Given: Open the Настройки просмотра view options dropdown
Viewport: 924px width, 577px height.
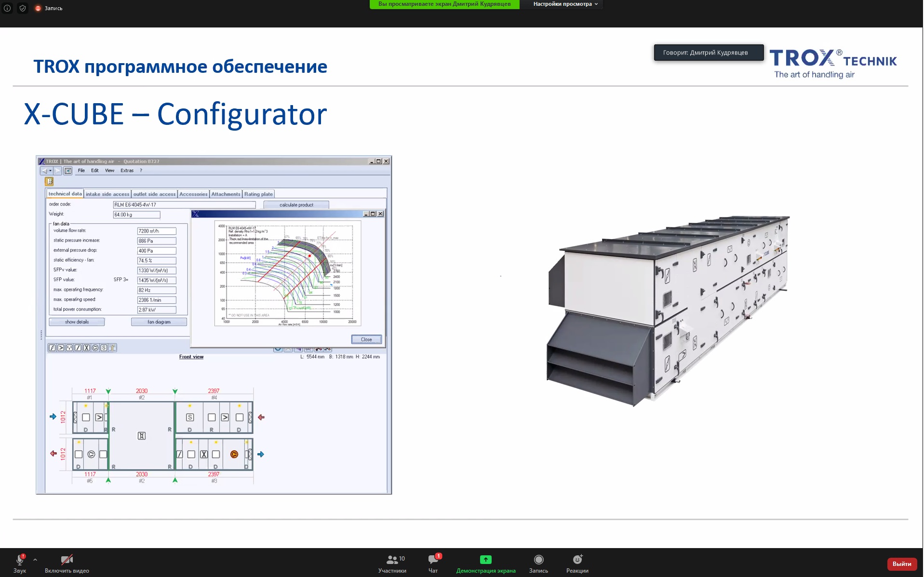Looking at the screenshot, I should tap(565, 4).
